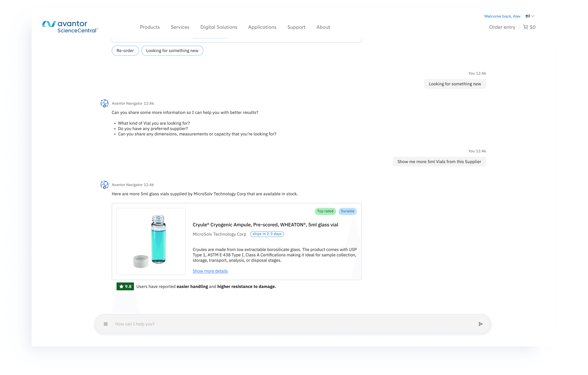Click the shopping cart icon
This screenshot has height=375, width=588.
(526, 27)
